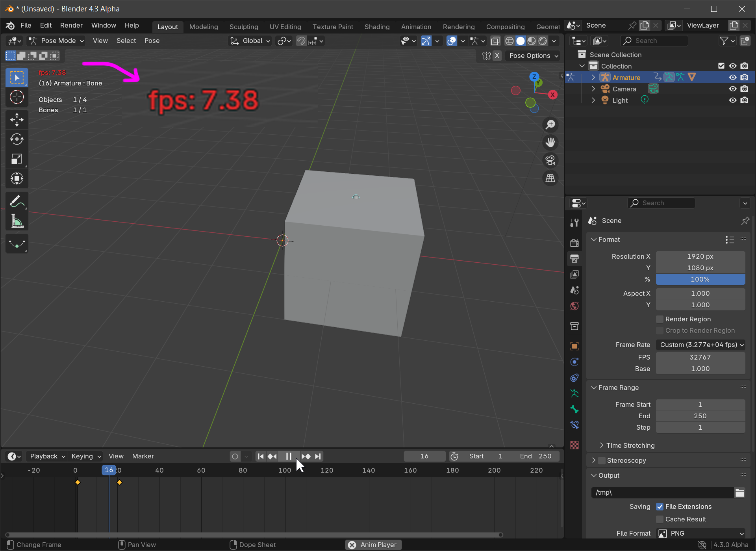Image resolution: width=756 pixels, height=551 pixels.
Task: Open the Keying popover
Action: tap(86, 456)
